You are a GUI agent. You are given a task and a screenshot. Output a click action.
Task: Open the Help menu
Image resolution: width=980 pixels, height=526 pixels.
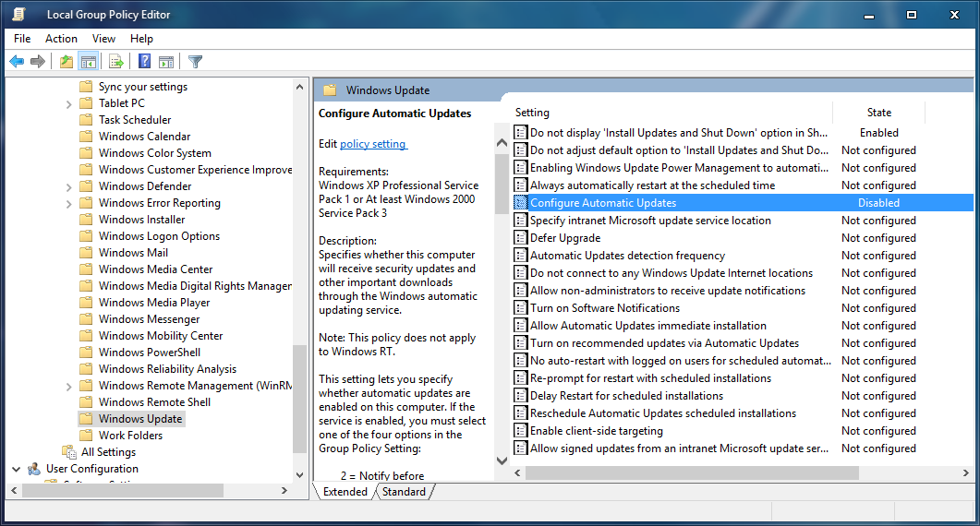141,39
